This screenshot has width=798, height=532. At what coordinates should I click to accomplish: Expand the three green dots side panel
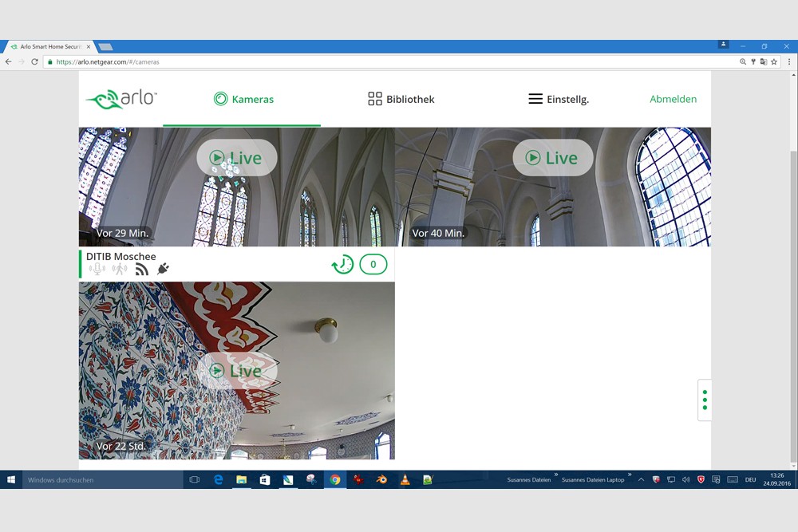point(705,400)
